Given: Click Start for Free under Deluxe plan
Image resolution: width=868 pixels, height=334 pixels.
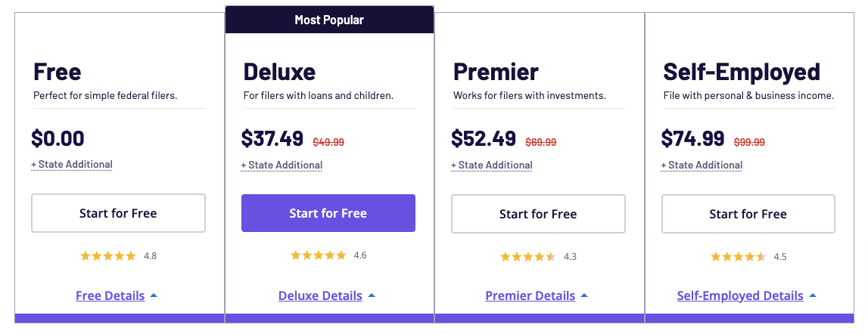Looking at the screenshot, I should 328,213.
